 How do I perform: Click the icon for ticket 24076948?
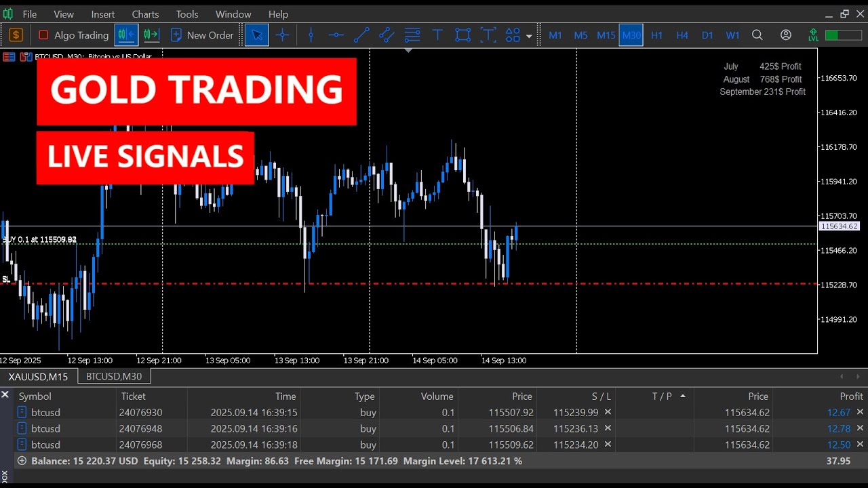point(22,428)
